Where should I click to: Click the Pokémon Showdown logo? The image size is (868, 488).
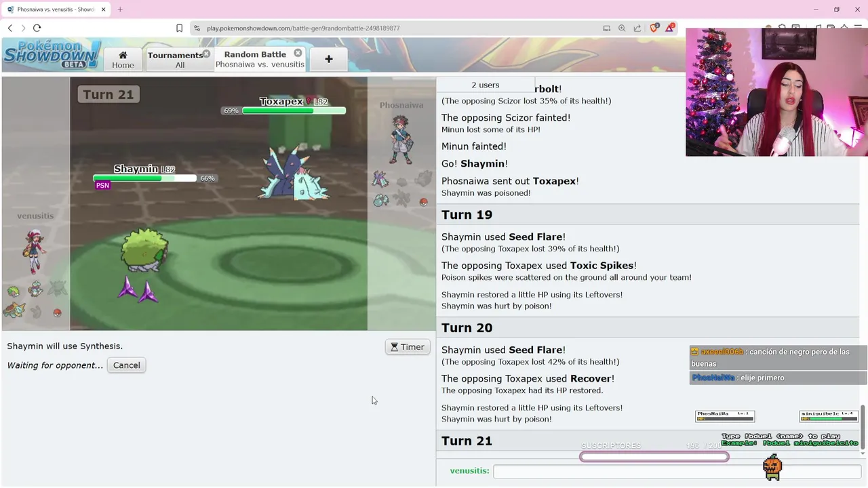(52, 54)
